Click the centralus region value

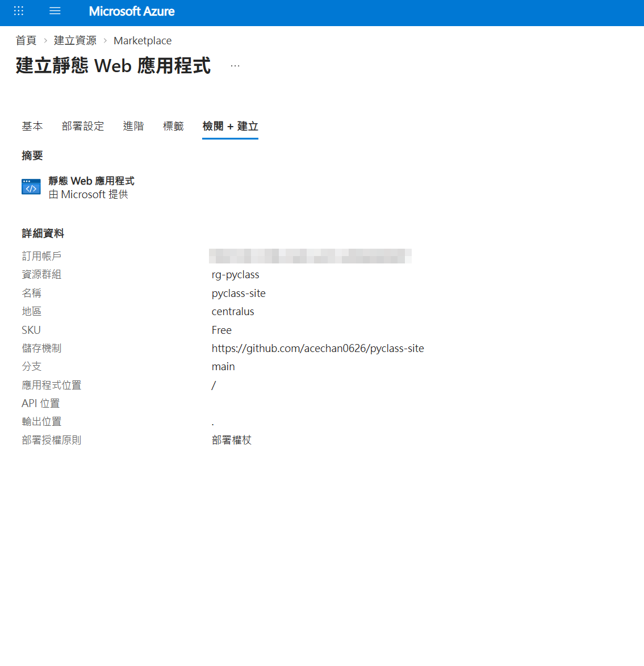click(x=233, y=312)
